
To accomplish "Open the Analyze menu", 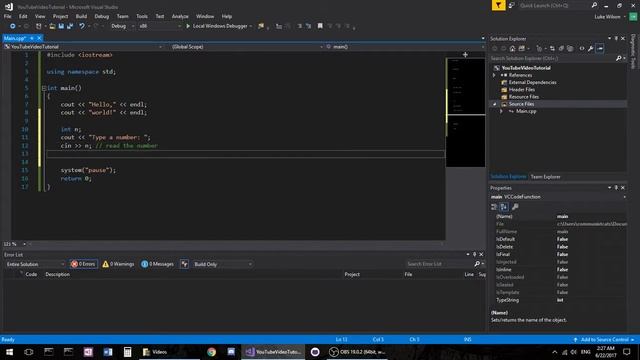I will 180,16.
